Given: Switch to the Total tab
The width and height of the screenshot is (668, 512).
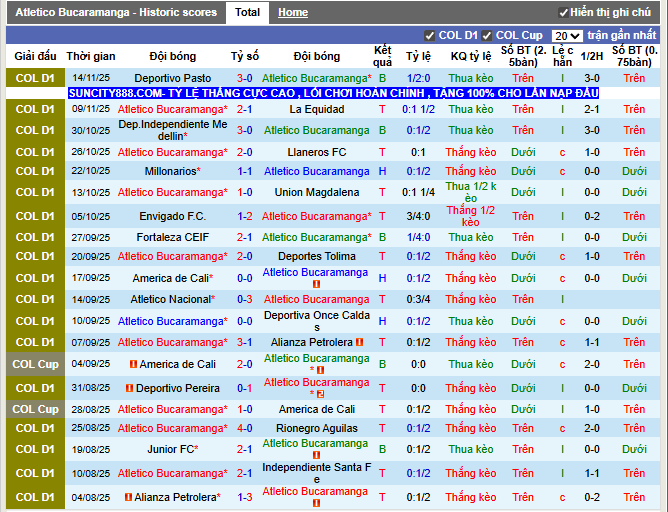Looking at the screenshot, I should click(x=247, y=12).
